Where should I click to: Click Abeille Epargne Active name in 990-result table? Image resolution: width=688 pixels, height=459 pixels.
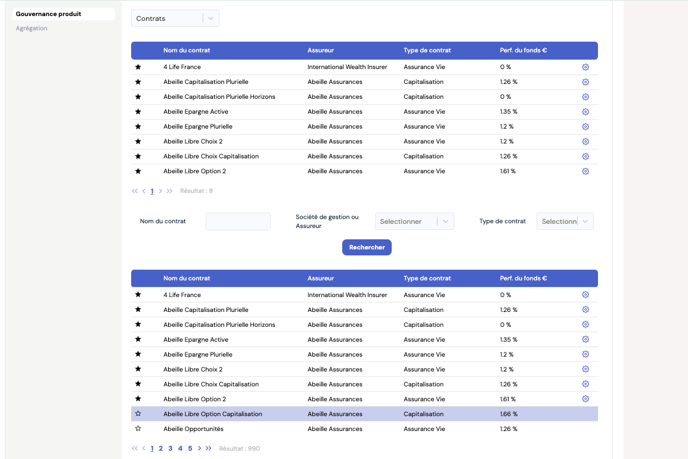tap(196, 340)
